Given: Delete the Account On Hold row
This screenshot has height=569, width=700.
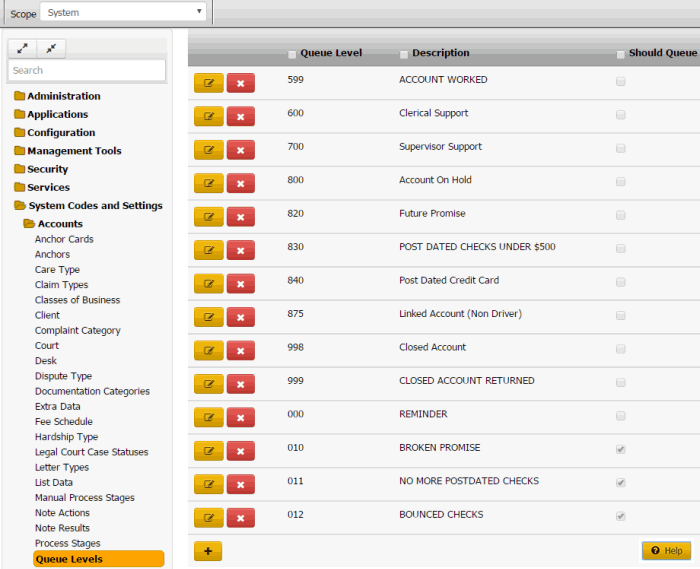Looking at the screenshot, I should pos(240,184).
